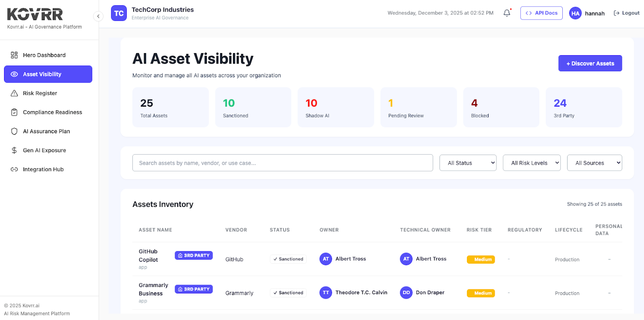Click the Lifecycle column header
The width and height of the screenshot is (644, 320).
pyautogui.click(x=569, y=230)
